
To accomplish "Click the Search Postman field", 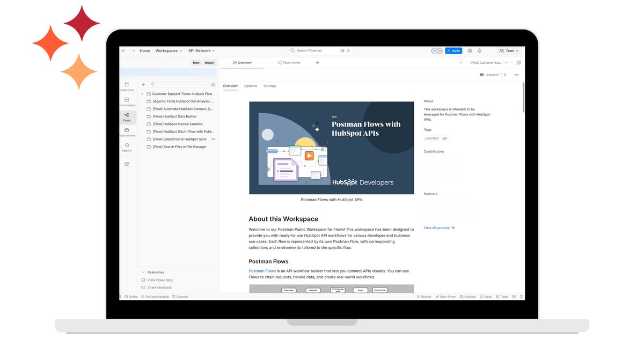I will click(320, 50).
